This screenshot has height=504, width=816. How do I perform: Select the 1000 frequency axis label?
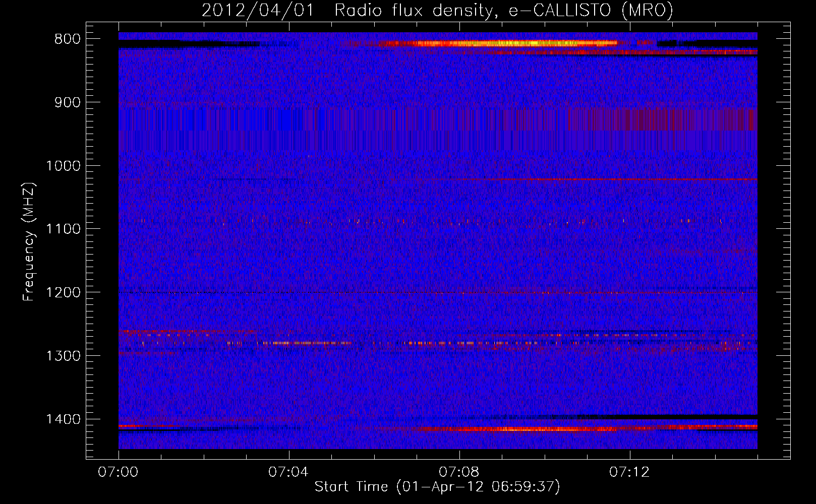pyautogui.click(x=63, y=166)
